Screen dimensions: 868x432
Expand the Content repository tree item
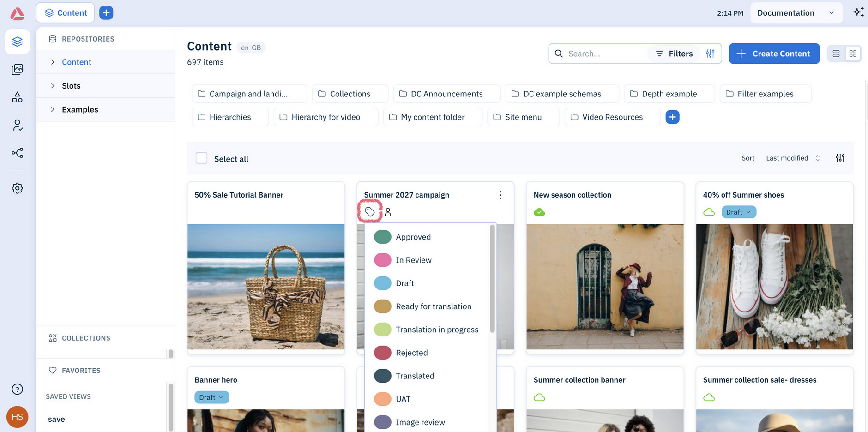[x=53, y=62]
